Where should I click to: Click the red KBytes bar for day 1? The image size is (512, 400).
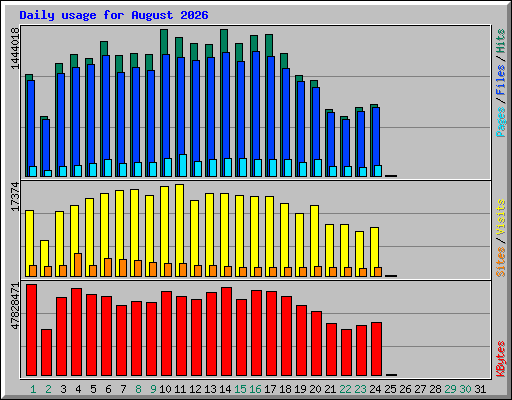point(31,330)
